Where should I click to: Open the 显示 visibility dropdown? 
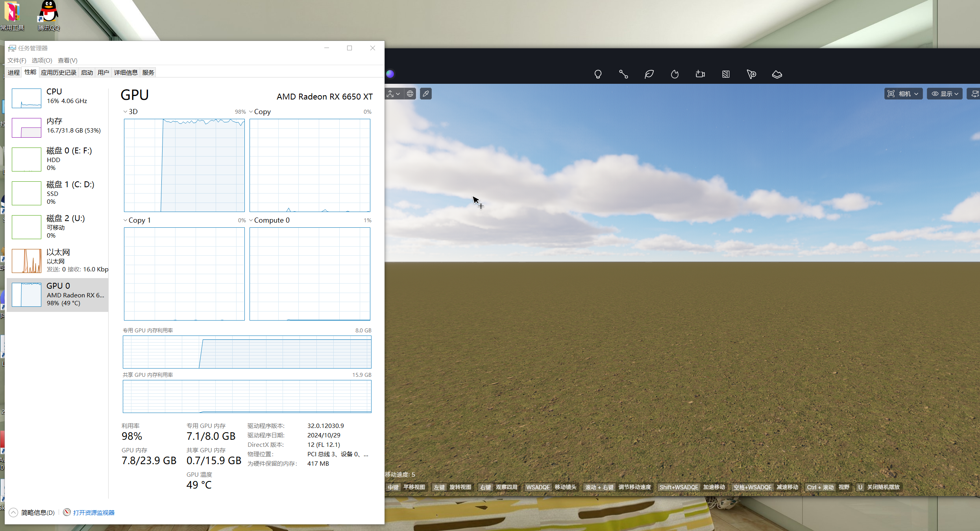click(x=945, y=94)
